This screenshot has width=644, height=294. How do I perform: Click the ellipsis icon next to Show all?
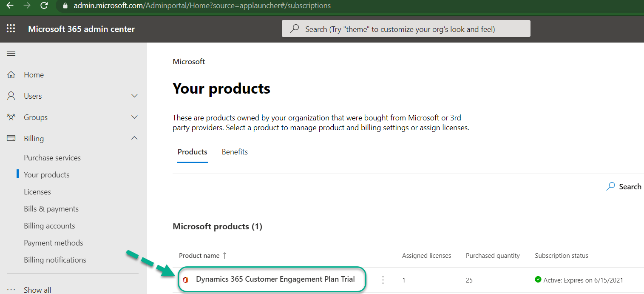click(x=11, y=290)
